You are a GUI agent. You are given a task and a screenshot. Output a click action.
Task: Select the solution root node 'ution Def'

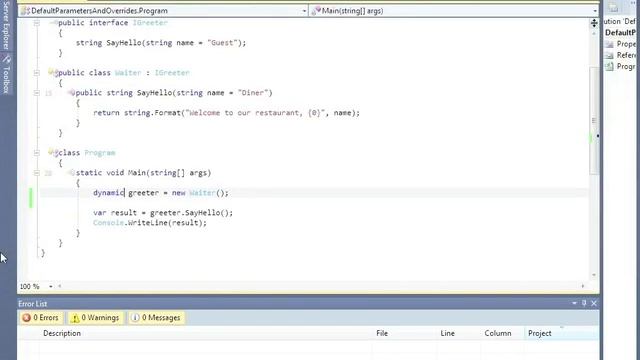(620, 21)
